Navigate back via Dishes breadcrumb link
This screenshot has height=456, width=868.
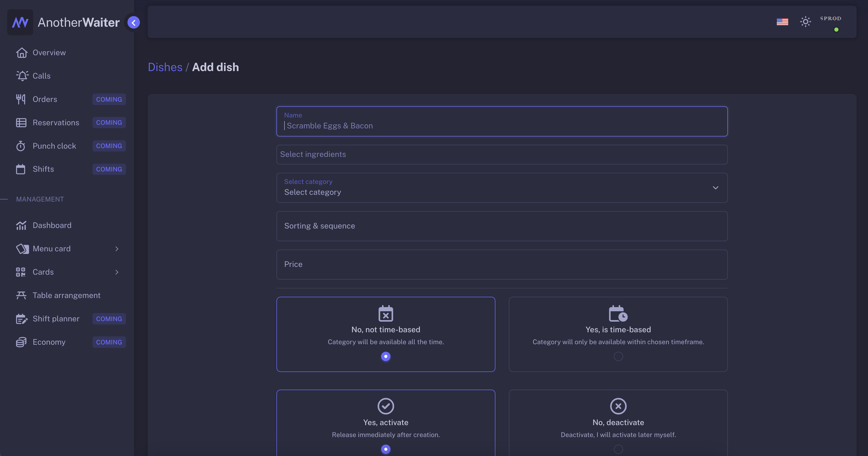point(165,67)
